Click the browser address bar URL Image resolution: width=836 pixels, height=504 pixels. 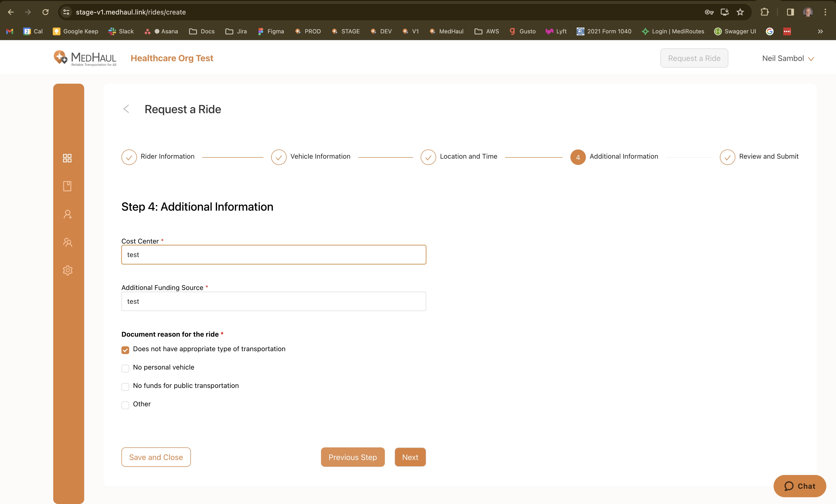131,12
